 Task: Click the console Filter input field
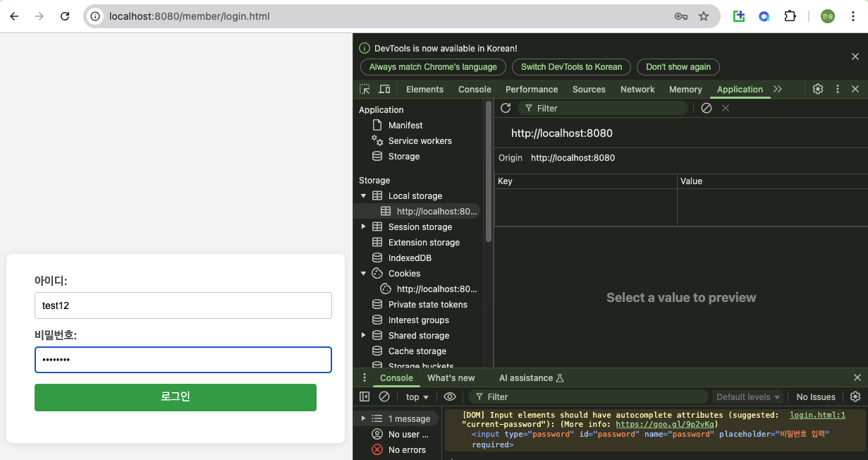(589, 397)
